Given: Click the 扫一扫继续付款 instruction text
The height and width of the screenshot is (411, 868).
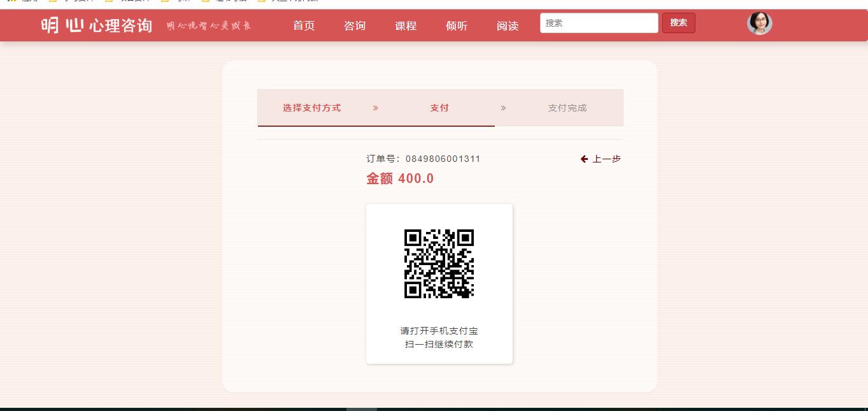Looking at the screenshot, I should [x=439, y=345].
